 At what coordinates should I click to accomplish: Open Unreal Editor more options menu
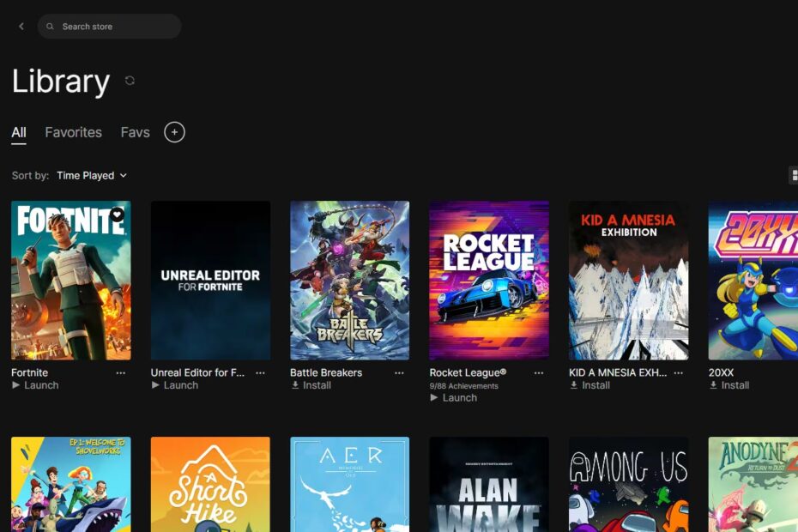coord(260,373)
